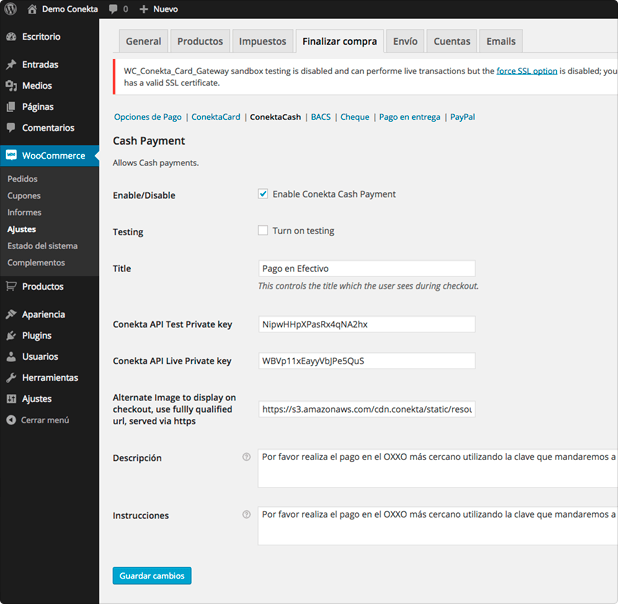The height and width of the screenshot is (604, 618).
Task: Click the WooCommerce logo icon in sidebar
Action: click(x=11, y=155)
